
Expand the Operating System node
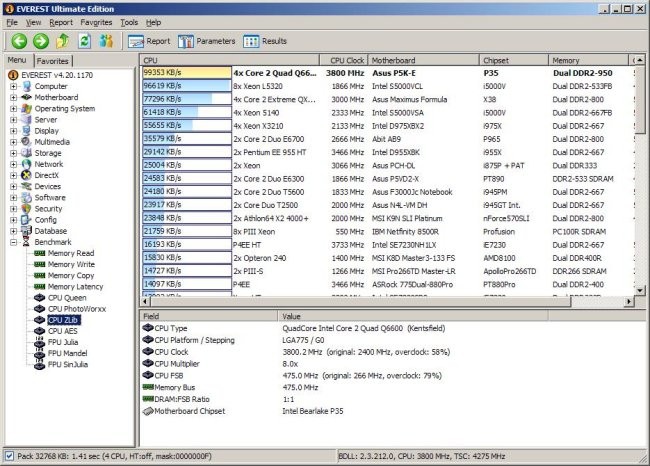tap(14, 109)
